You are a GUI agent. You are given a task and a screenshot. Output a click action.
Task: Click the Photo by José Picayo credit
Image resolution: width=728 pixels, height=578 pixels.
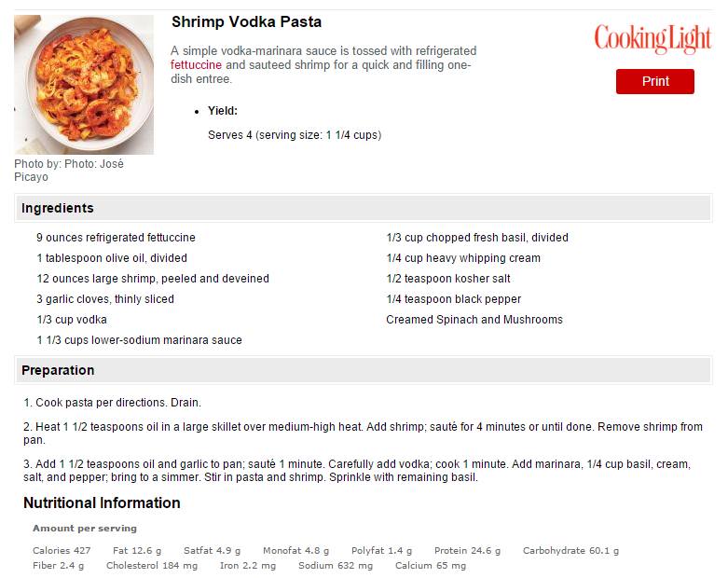tap(69, 171)
